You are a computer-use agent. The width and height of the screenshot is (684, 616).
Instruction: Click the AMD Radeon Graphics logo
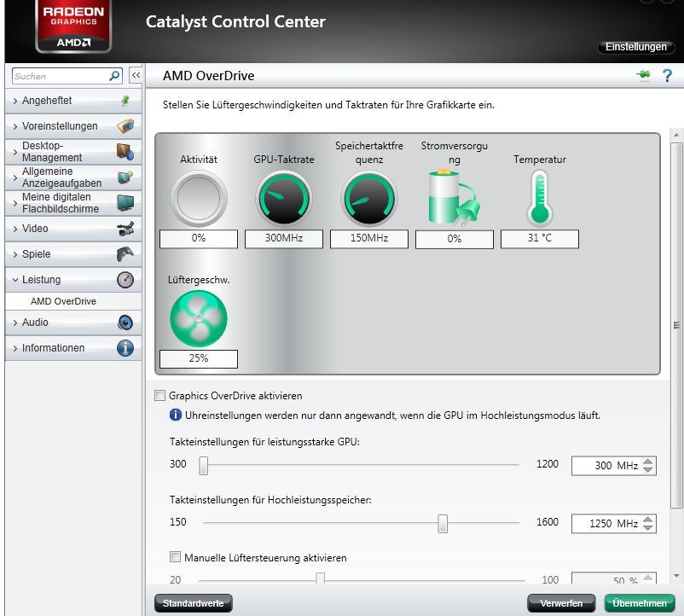click(x=73, y=26)
